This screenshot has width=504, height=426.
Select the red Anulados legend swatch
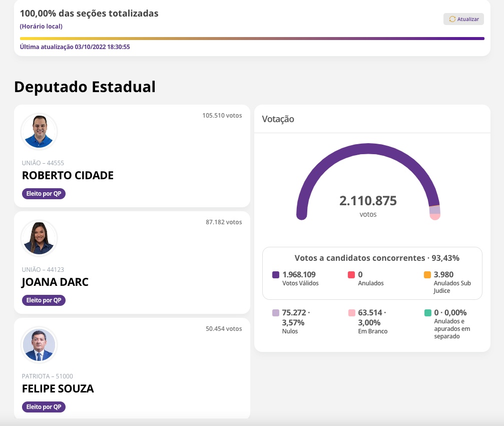[351, 275]
